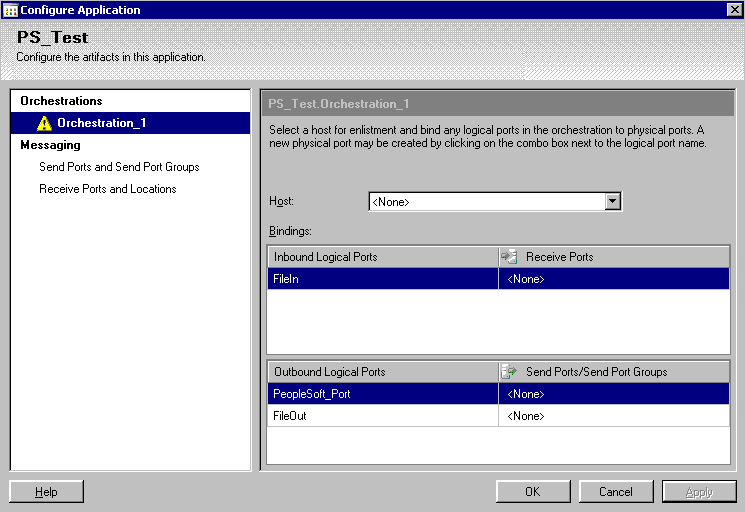Click the Outbound Logical Ports column header
This screenshot has height=512, width=745.
coord(382,372)
